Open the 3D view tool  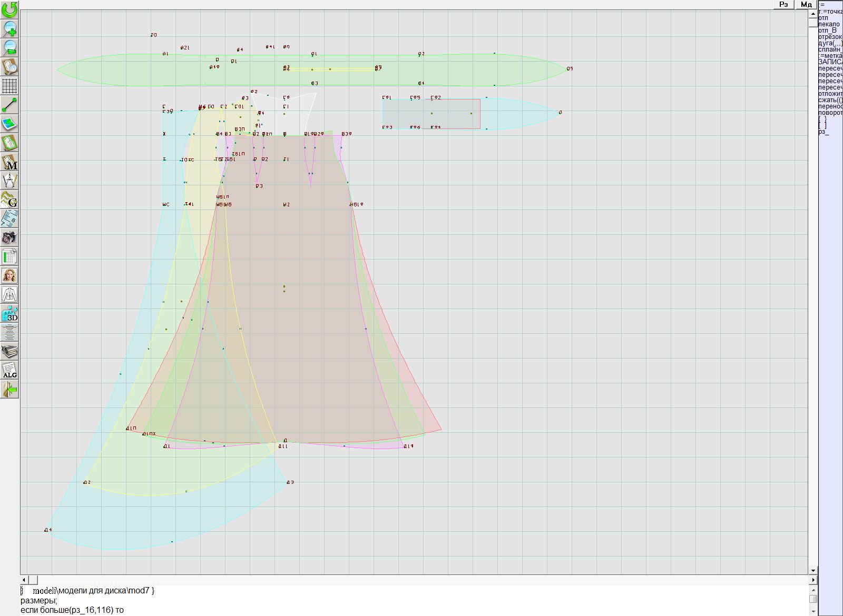pyautogui.click(x=9, y=314)
